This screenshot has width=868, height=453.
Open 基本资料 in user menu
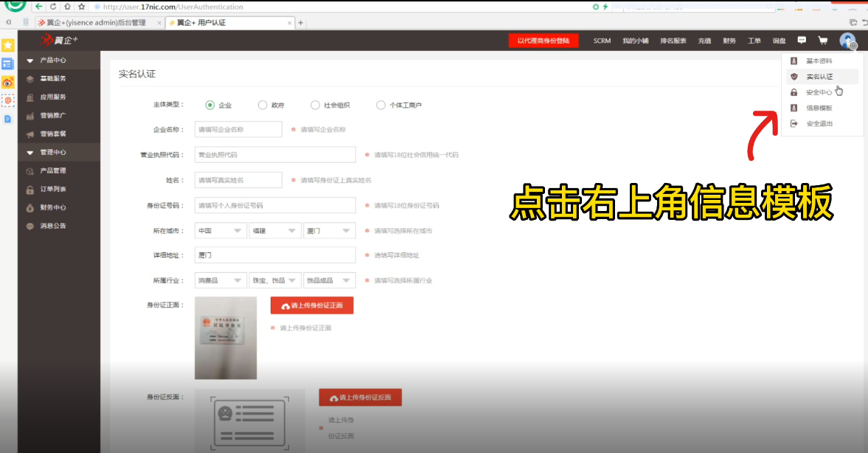click(819, 61)
